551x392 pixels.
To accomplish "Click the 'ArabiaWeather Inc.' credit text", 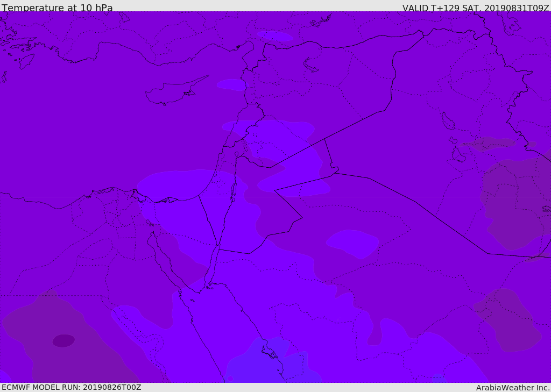I will (513, 388).
